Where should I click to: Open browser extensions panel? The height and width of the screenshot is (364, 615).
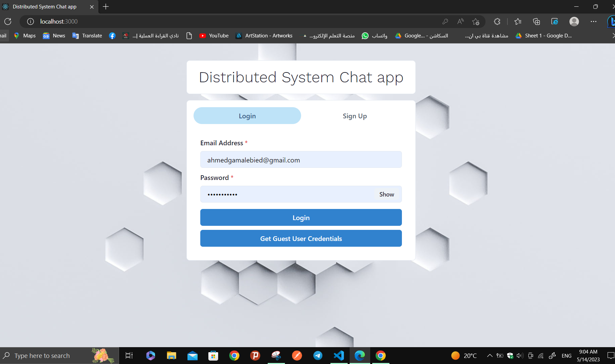pyautogui.click(x=496, y=21)
